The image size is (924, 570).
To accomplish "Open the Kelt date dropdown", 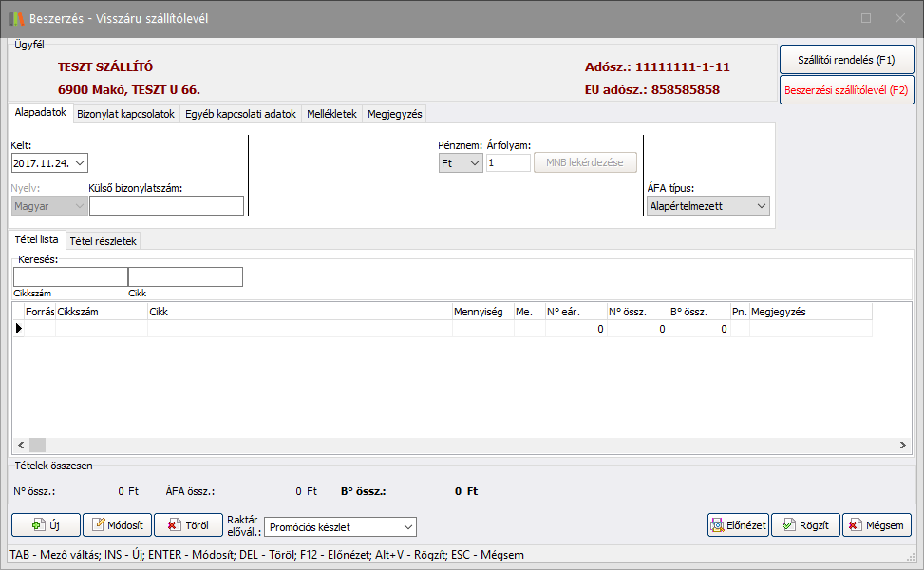I will (79, 163).
